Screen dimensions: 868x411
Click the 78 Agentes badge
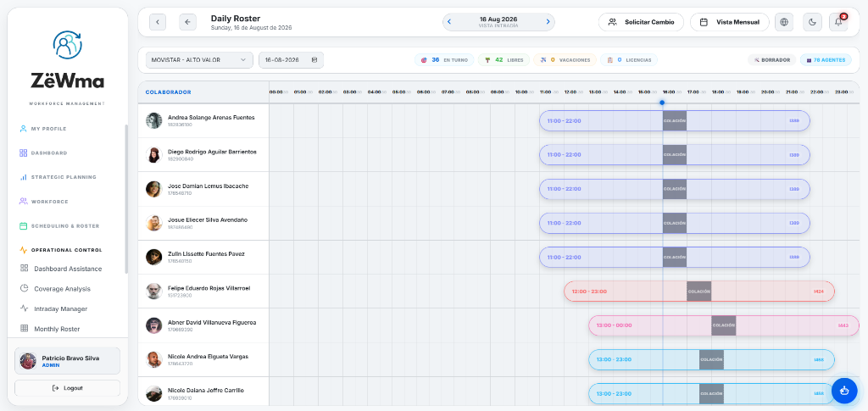tap(826, 59)
